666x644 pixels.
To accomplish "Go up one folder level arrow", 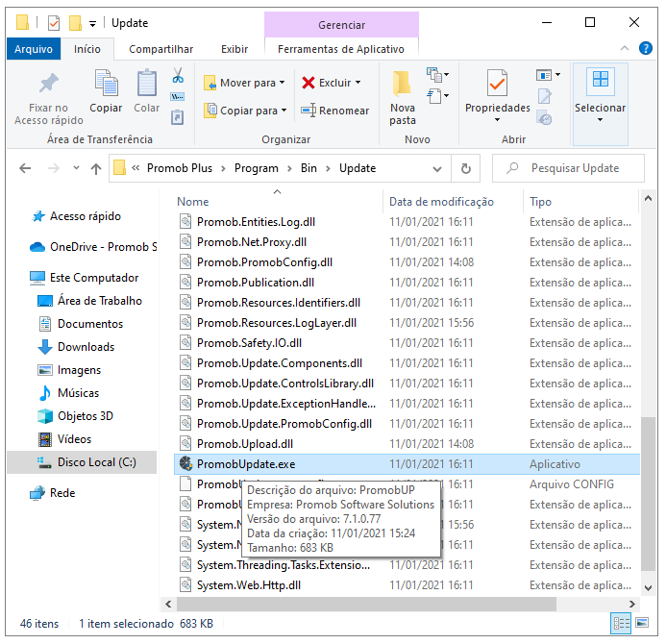I will coord(96,168).
